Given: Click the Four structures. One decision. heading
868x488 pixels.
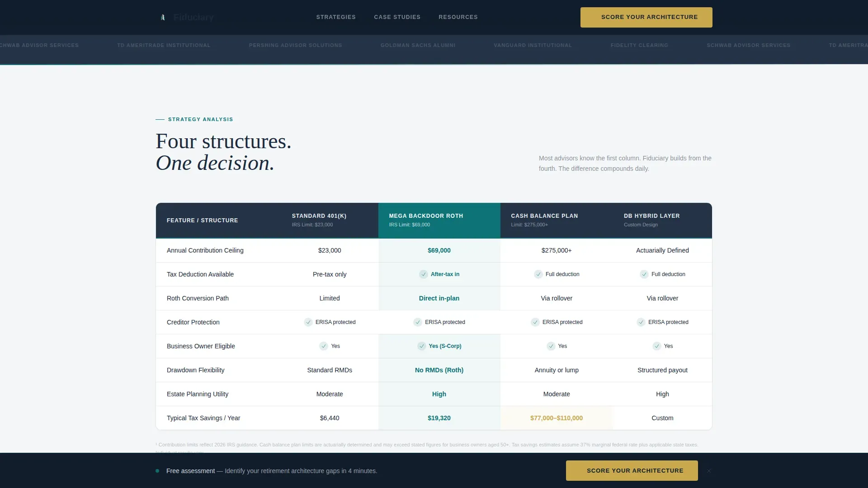Looking at the screenshot, I should point(223,152).
